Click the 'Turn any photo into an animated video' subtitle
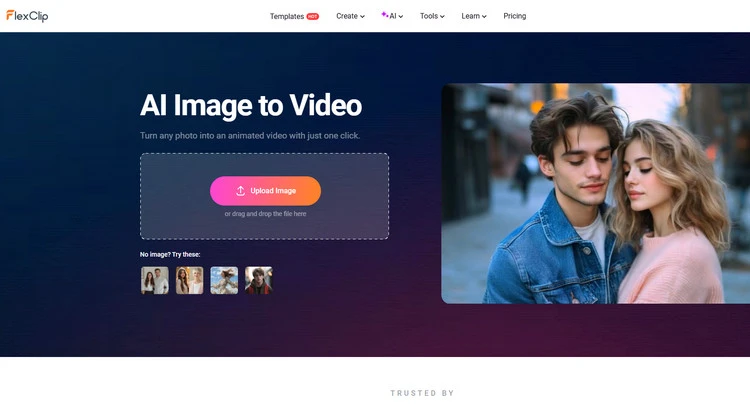 coord(250,136)
